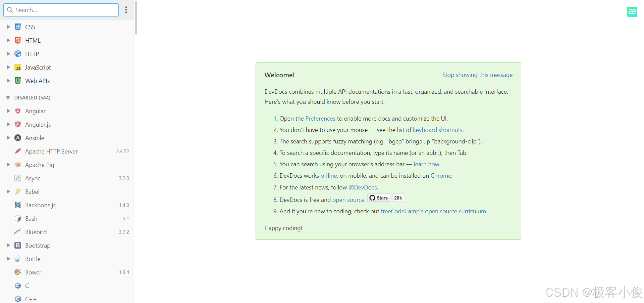Expand the HTML docs tree
Viewport: 644px width, 303px height.
(8, 40)
